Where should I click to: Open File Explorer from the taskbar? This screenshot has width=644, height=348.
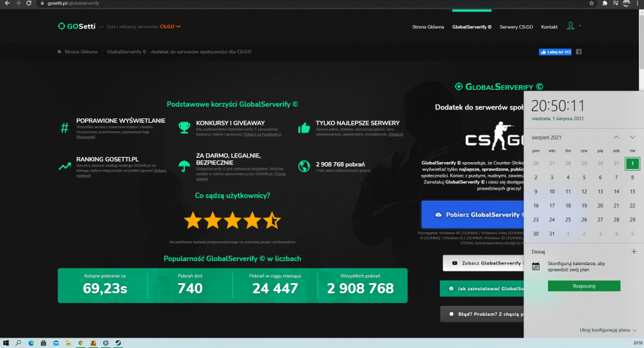click(68, 343)
